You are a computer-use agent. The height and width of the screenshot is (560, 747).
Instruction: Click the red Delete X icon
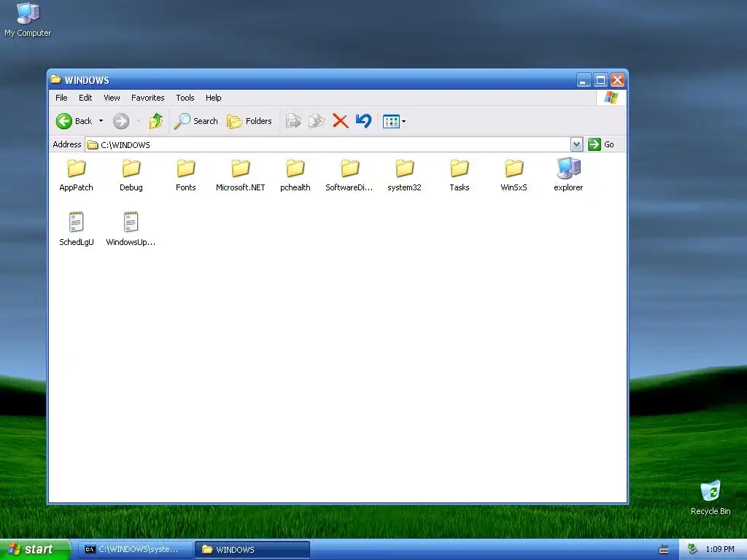coord(340,122)
